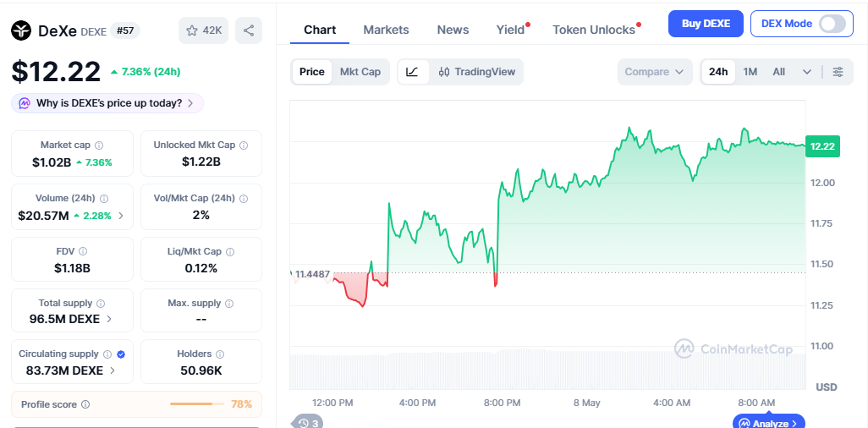Click the FDV info icon
The height and width of the screenshot is (428, 868).
pos(83,251)
